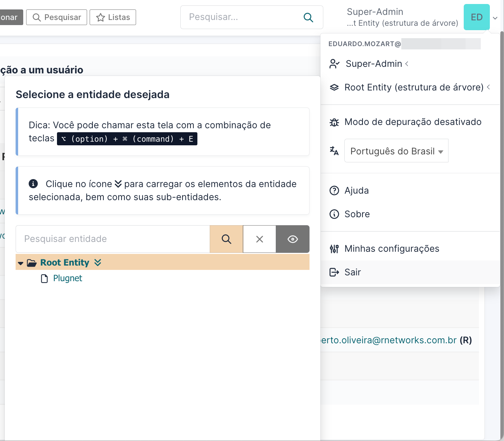Open Ajuda via the question mark icon

pos(334,190)
